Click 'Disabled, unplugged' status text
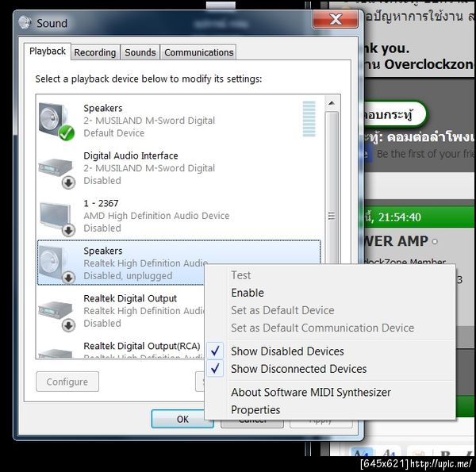Image resolution: width=476 pixels, height=472 pixels. (128, 276)
